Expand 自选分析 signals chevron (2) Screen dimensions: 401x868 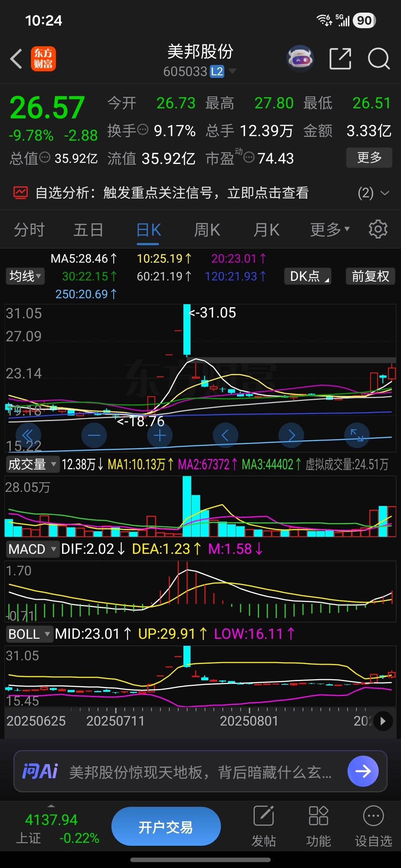[x=385, y=193]
